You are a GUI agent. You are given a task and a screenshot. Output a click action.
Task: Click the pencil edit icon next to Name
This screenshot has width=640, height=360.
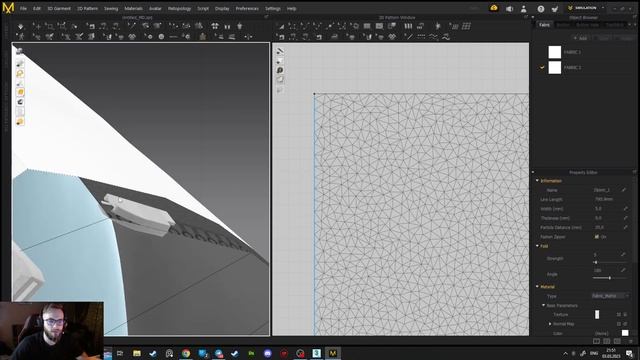point(624,190)
